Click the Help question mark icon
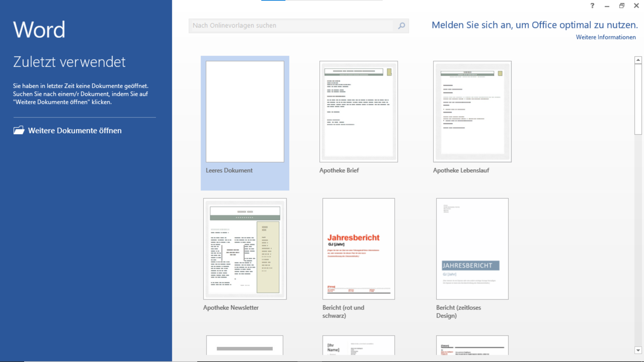Screen dimensions: 644x362 pyautogui.click(x=592, y=6)
